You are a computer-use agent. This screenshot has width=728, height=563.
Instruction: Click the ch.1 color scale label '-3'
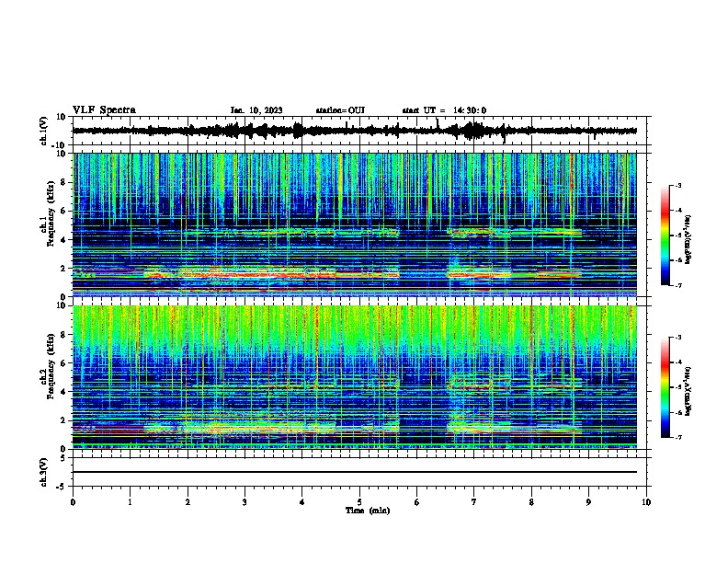pyautogui.click(x=677, y=185)
